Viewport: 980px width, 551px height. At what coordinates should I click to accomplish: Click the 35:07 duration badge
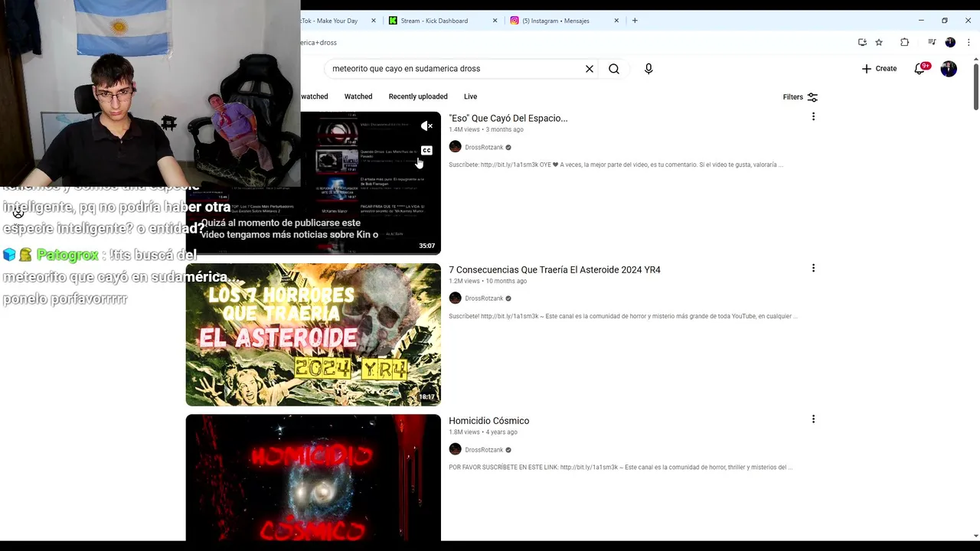coord(426,246)
